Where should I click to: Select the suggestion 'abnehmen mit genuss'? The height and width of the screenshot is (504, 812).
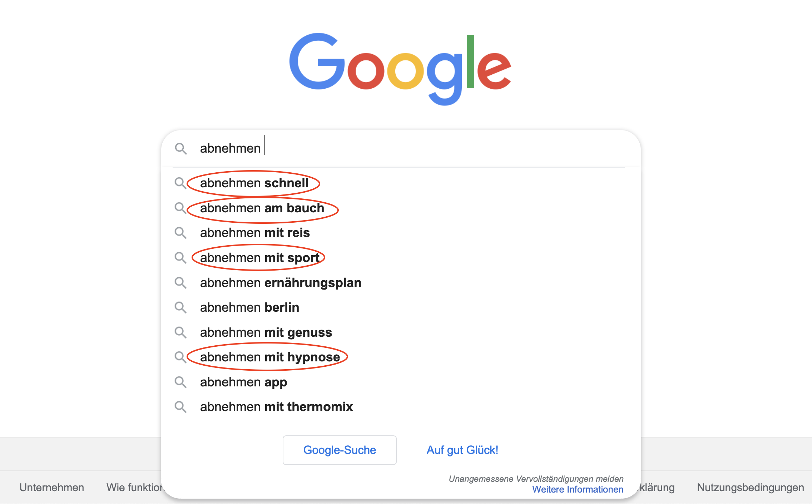coord(266,332)
